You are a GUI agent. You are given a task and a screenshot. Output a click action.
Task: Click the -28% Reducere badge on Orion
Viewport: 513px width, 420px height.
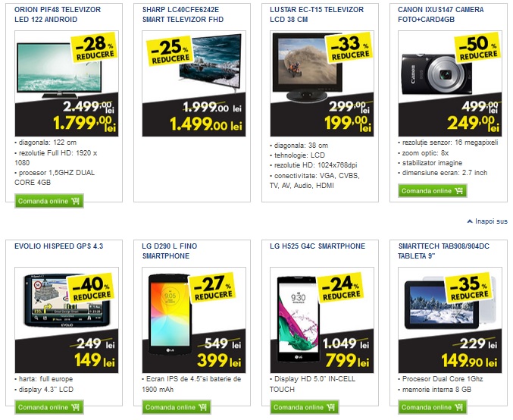pyautogui.click(x=95, y=47)
